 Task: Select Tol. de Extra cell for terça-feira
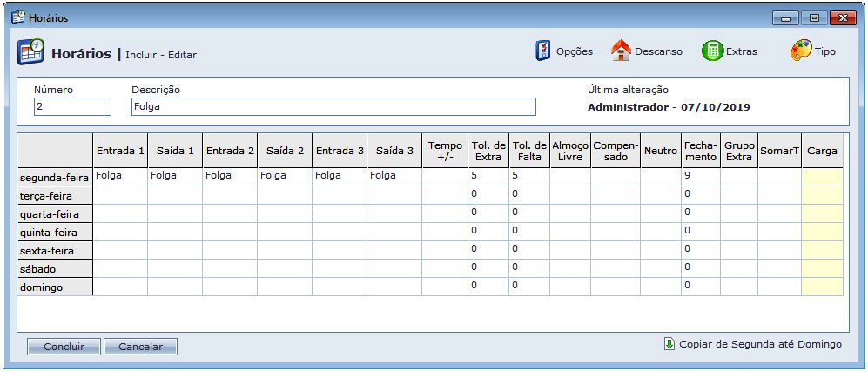(488, 194)
